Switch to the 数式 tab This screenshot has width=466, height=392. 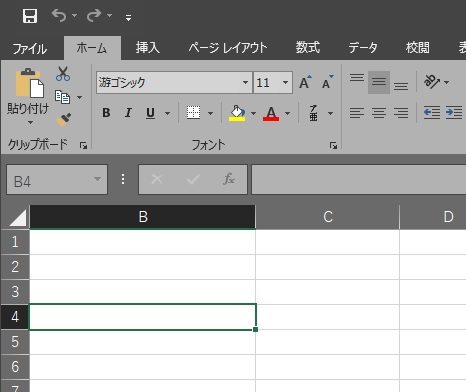(x=308, y=48)
